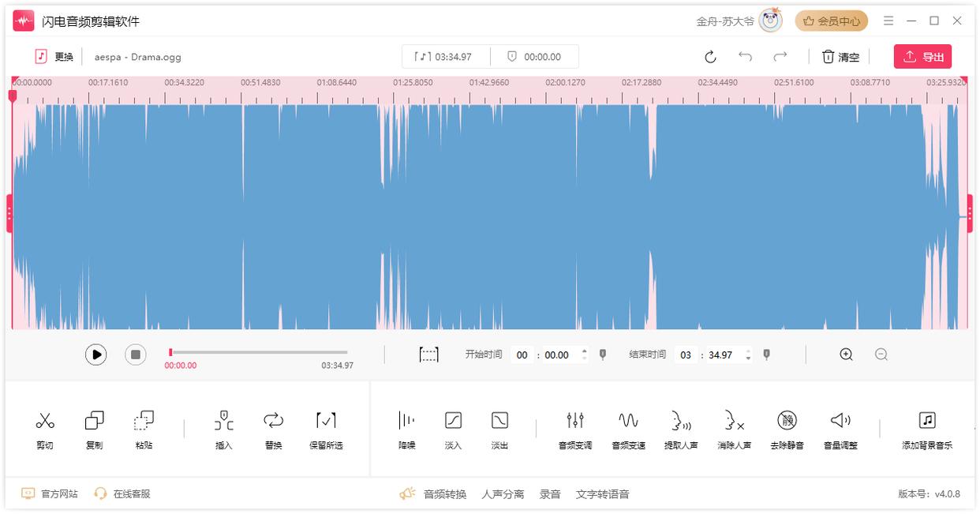The image size is (980, 514).
Task: Switch to 人声分离 vocal separation
Action: [503, 494]
